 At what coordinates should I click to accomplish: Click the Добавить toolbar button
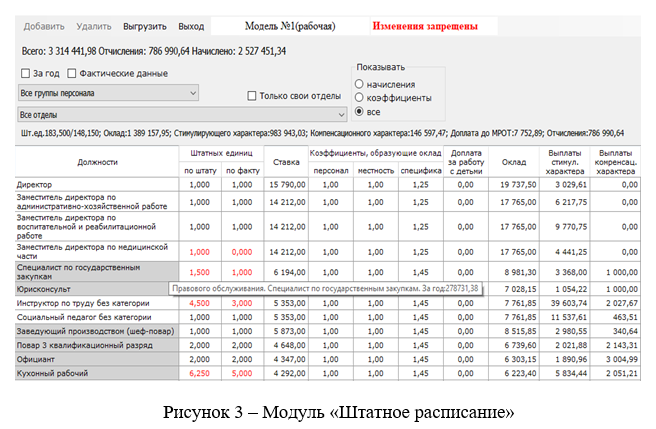coord(44,26)
